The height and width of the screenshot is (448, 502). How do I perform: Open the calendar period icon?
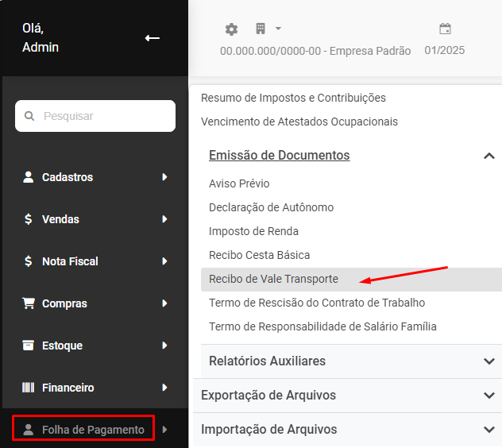445,29
